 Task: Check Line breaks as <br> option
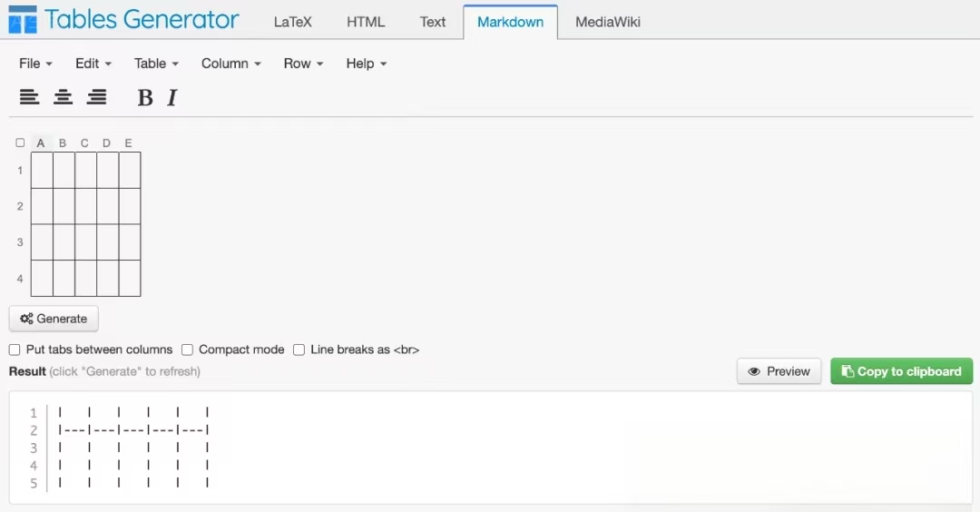pyautogui.click(x=299, y=350)
